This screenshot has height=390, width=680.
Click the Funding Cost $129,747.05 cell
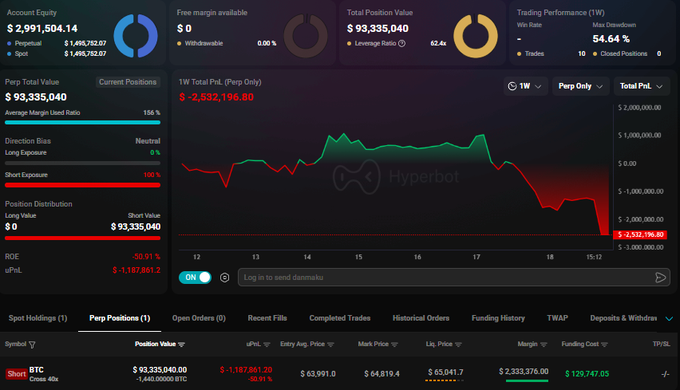point(587,374)
